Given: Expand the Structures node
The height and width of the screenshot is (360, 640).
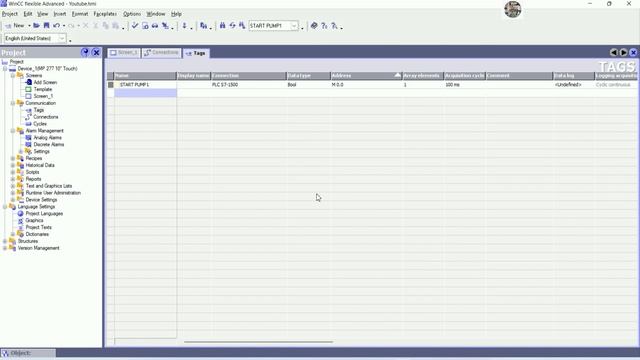Looking at the screenshot, I should 5,241.
